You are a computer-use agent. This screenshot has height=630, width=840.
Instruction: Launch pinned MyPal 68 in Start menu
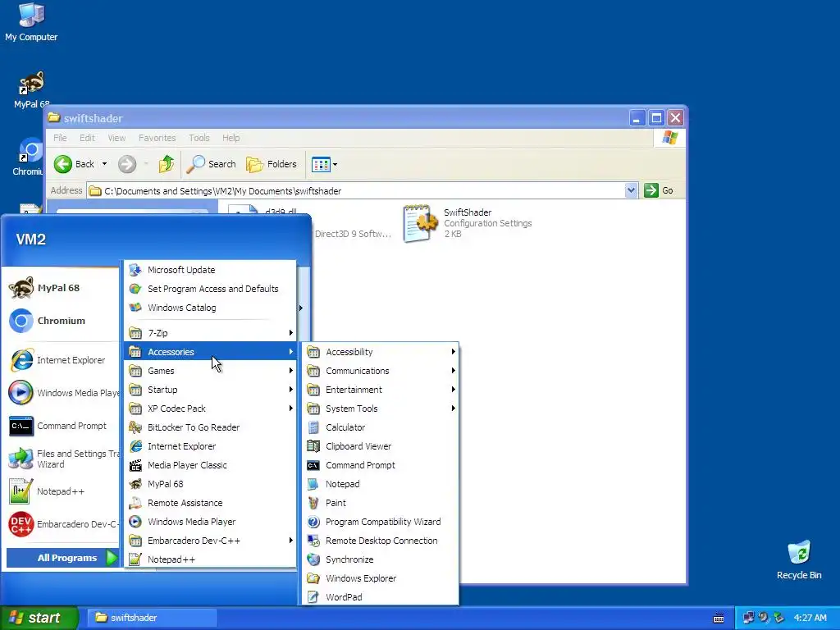coord(62,288)
